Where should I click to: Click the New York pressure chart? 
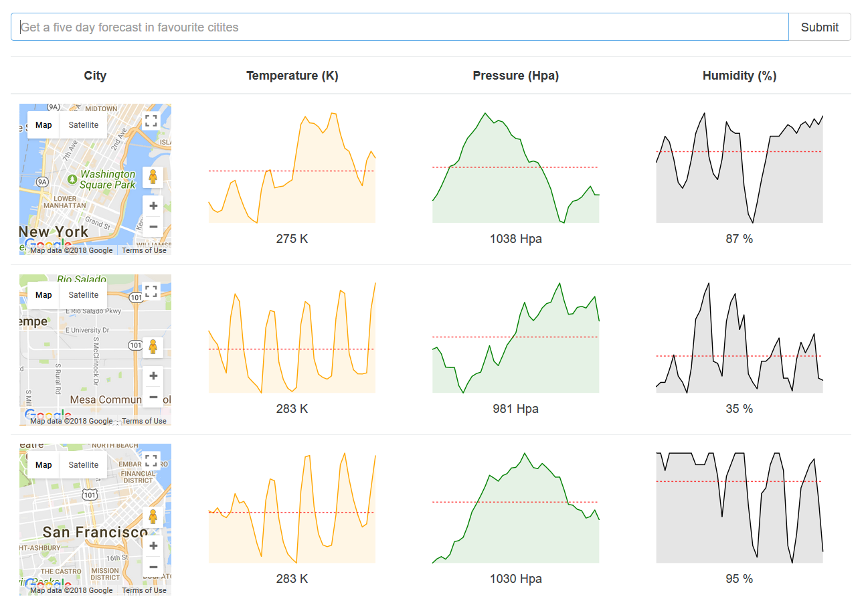pyautogui.click(x=515, y=167)
